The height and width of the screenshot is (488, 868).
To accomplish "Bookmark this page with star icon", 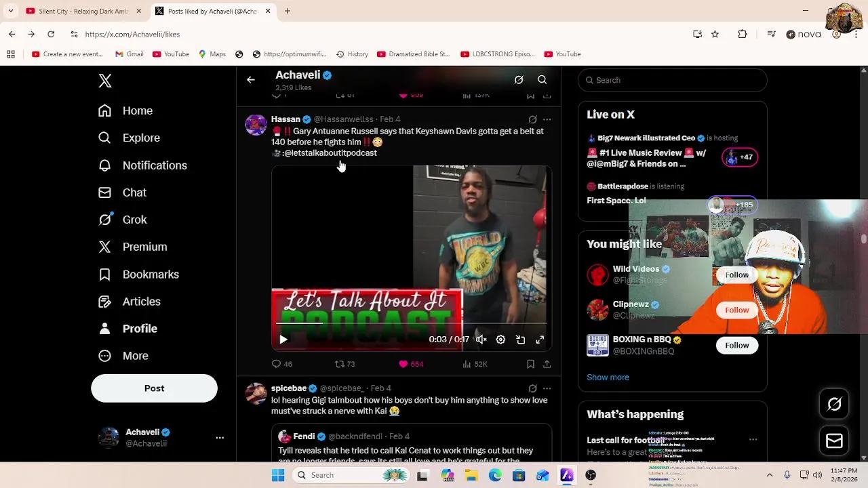I will click(x=715, y=34).
